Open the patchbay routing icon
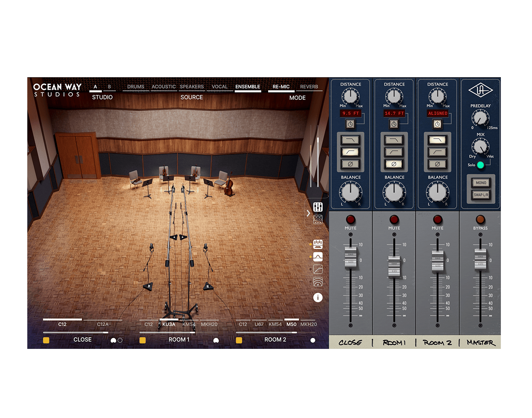Image resolution: width=532 pixels, height=418 pixels. tap(317, 218)
